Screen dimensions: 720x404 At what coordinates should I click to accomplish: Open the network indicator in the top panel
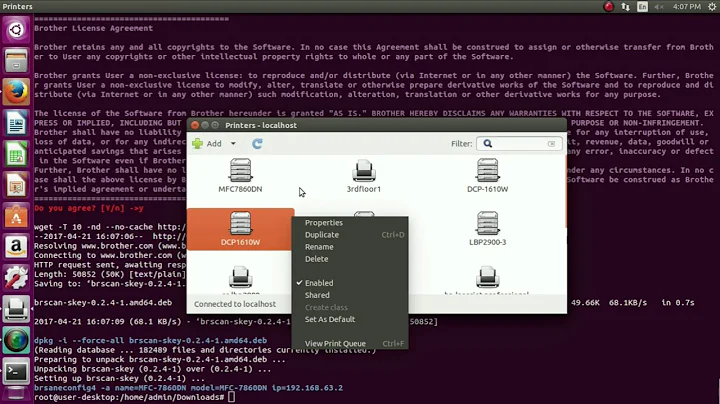625,6
